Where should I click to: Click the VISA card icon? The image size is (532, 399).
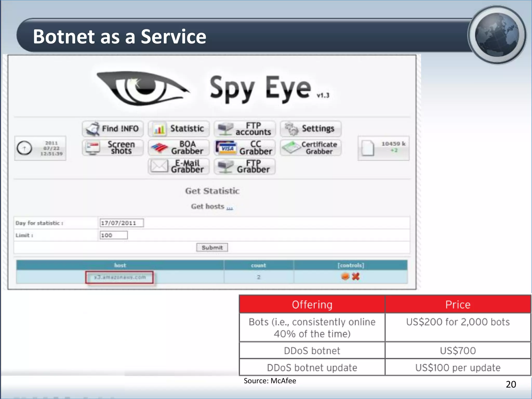tap(226, 148)
